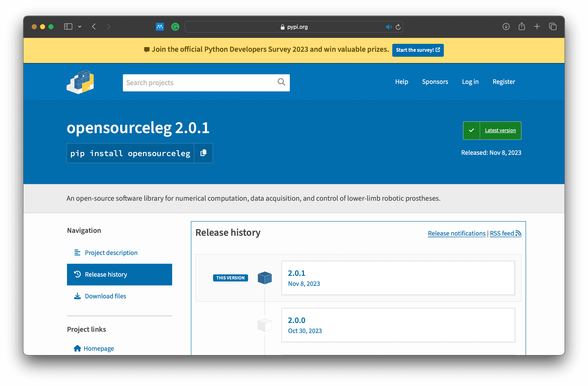Click the pypi.org address bar
Viewport: 588px width, 386px height.
click(294, 27)
